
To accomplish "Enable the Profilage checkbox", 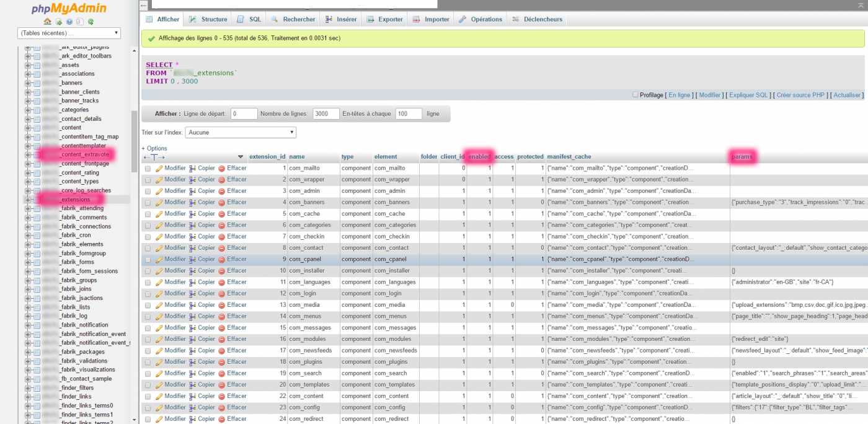I will [635, 95].
